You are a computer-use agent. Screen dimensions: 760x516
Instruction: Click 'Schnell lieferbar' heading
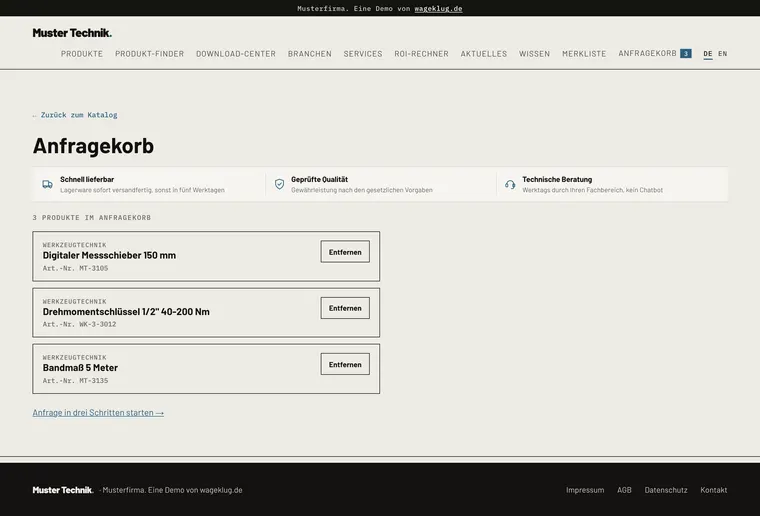click(87, 179)
